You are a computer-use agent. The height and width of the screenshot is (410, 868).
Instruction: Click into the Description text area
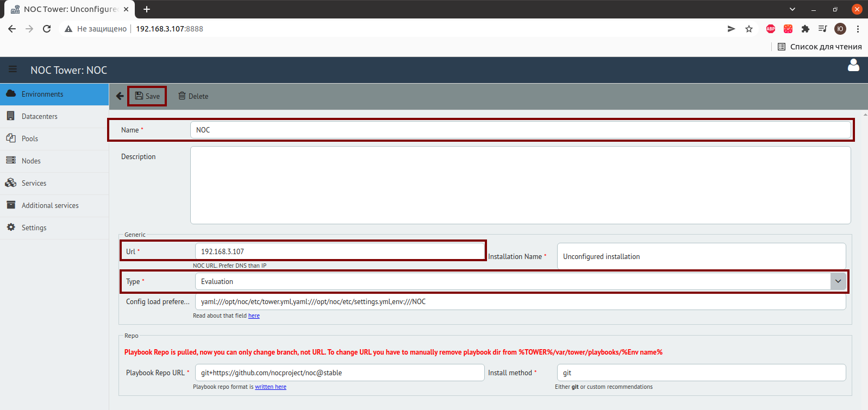(520, 185)
